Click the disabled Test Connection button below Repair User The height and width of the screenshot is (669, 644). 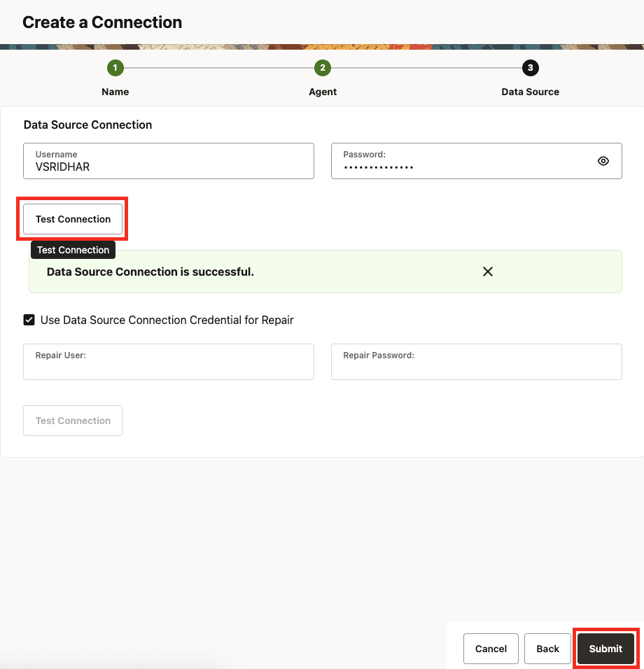click(x=73, y=421)
